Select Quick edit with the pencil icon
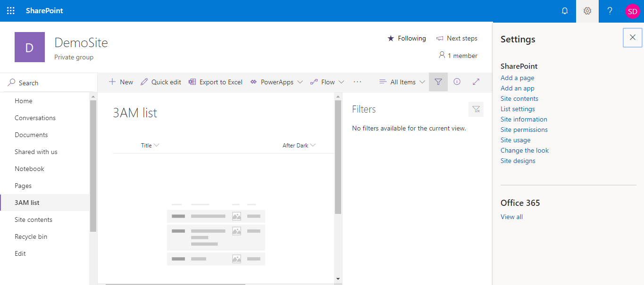Image resolution: width=644 pixels, height=285 pixels. (x=160, y=81)
